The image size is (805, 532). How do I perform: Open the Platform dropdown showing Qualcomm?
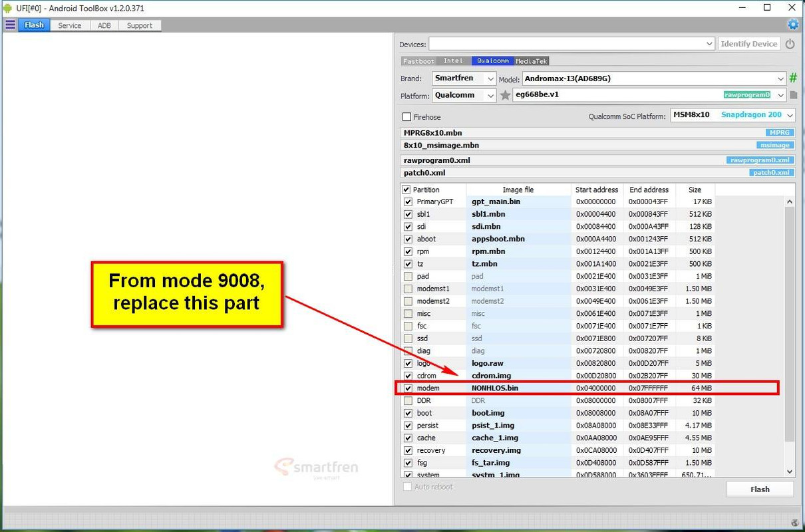(464, 95)
